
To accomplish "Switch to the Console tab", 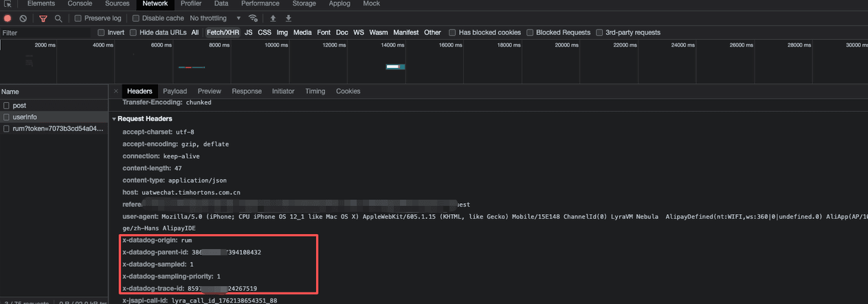I will (x=80, y=4).
